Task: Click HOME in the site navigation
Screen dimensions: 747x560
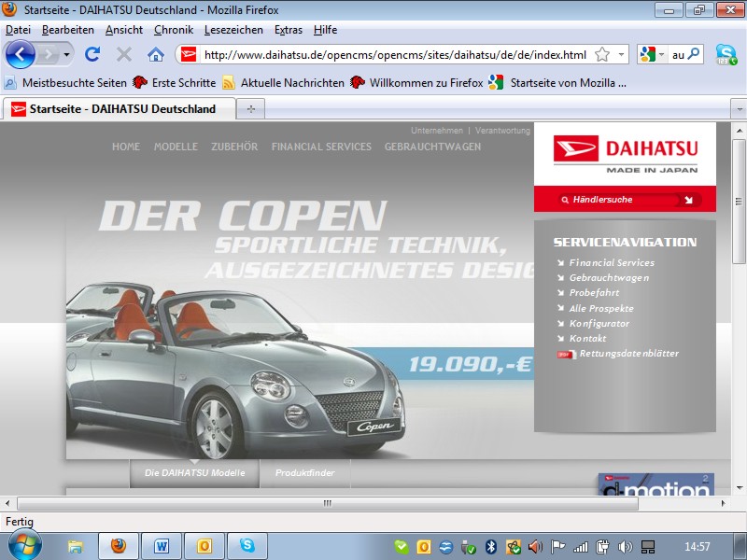Action: (126, 147)
